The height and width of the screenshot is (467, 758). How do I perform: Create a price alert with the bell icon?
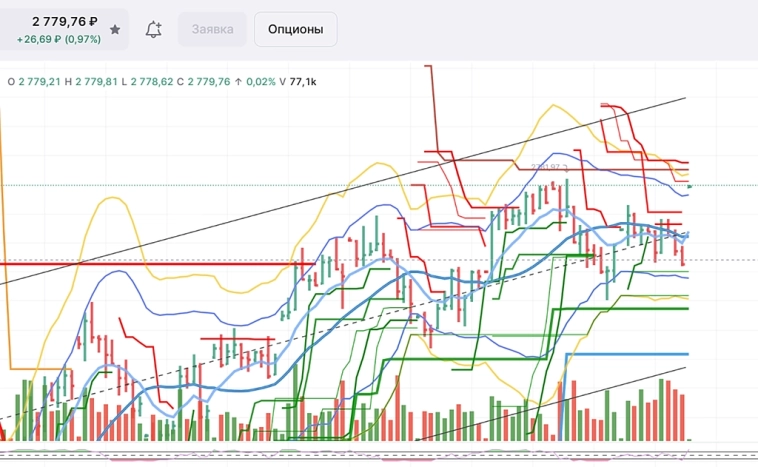153,30
